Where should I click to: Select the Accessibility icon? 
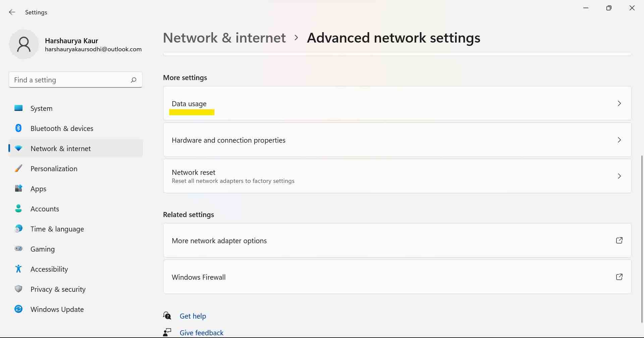point(18,269)
